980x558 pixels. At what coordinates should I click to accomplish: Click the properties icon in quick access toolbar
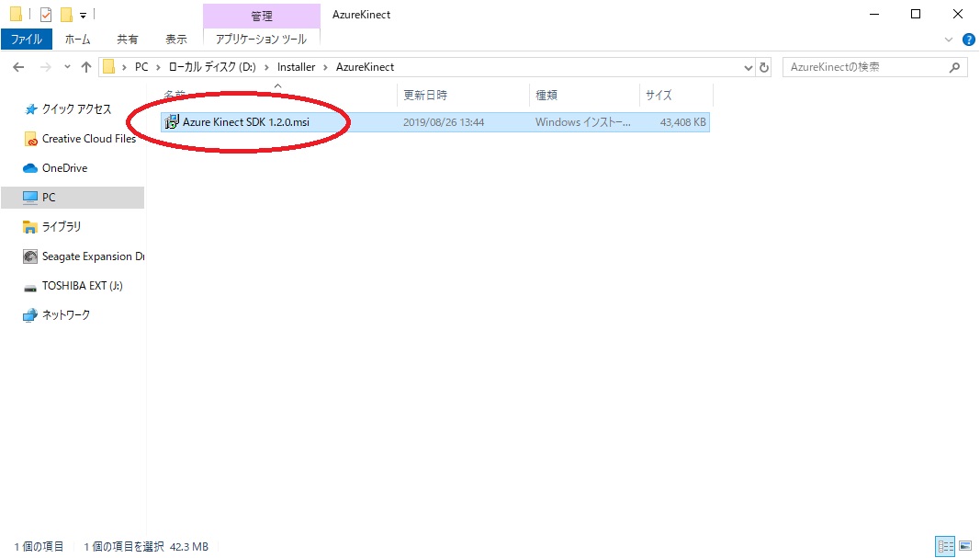click(46, 14)
